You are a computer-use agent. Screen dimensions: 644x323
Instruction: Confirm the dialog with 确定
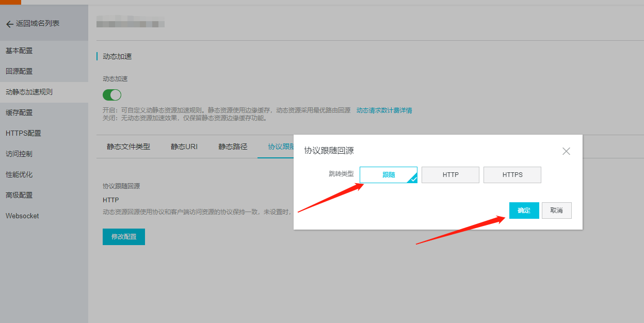524,211
